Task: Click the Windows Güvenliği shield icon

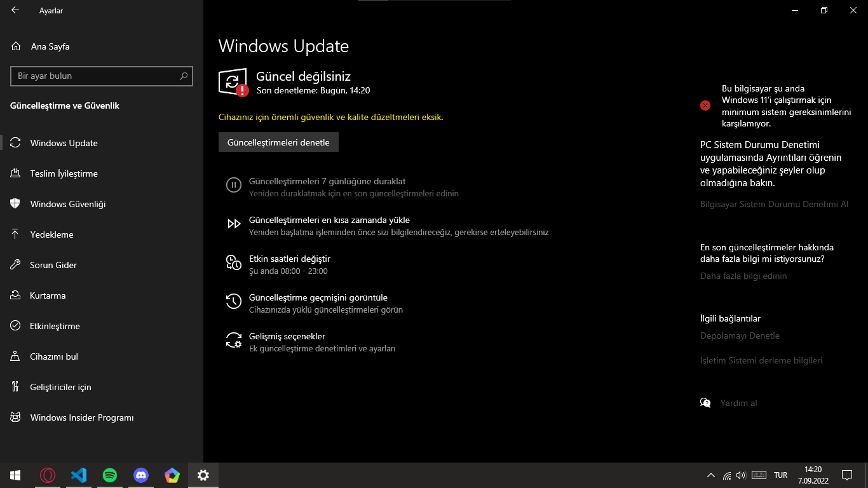Action: (x=16, y=204)
